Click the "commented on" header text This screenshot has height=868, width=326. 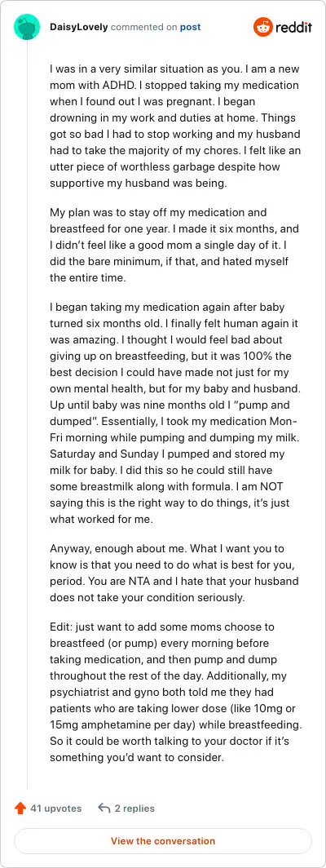(144, 27)
